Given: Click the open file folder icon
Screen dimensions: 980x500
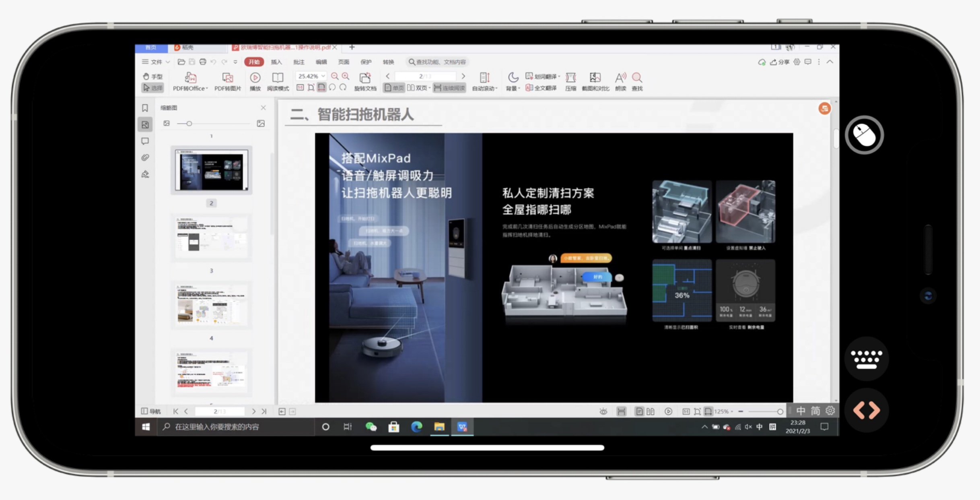Looking at the screenshot, I should pos(181,62).
